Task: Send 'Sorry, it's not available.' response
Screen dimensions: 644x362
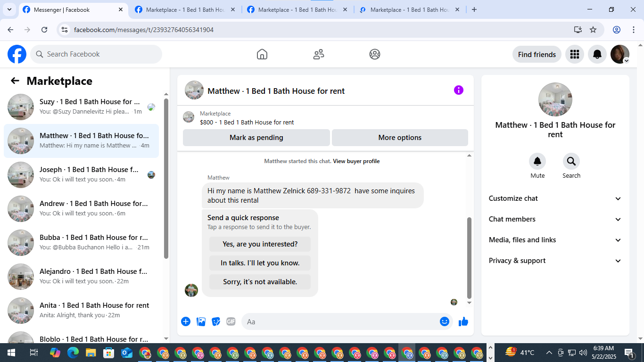Action: [x=260, y=282]
